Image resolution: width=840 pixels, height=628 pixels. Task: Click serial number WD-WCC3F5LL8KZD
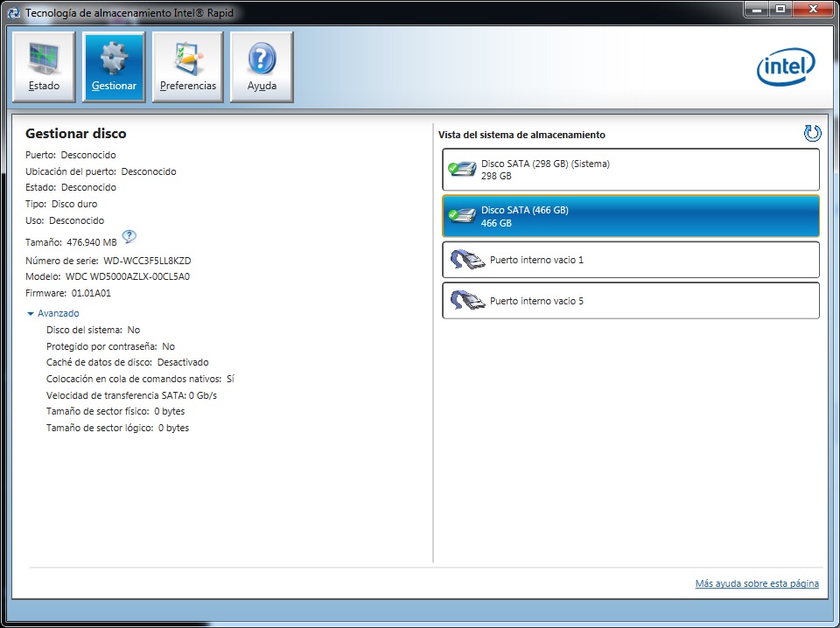[x=147, y=261]
